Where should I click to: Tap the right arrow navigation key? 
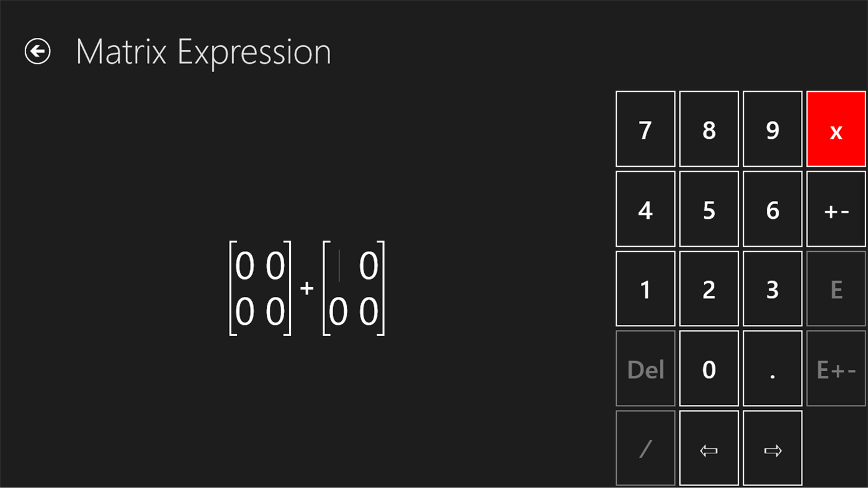(x=772, y=449)
